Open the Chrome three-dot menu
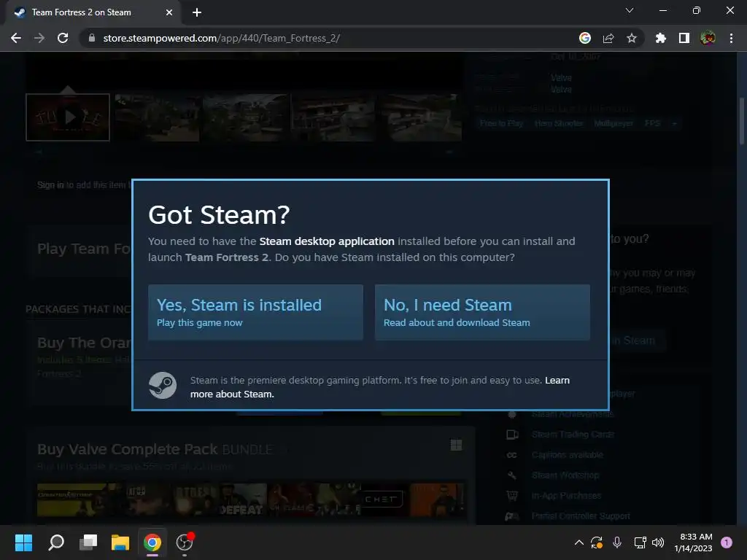The height and width of the screenshot is (560, 747). pyautogui.click(x=731, y=38)
